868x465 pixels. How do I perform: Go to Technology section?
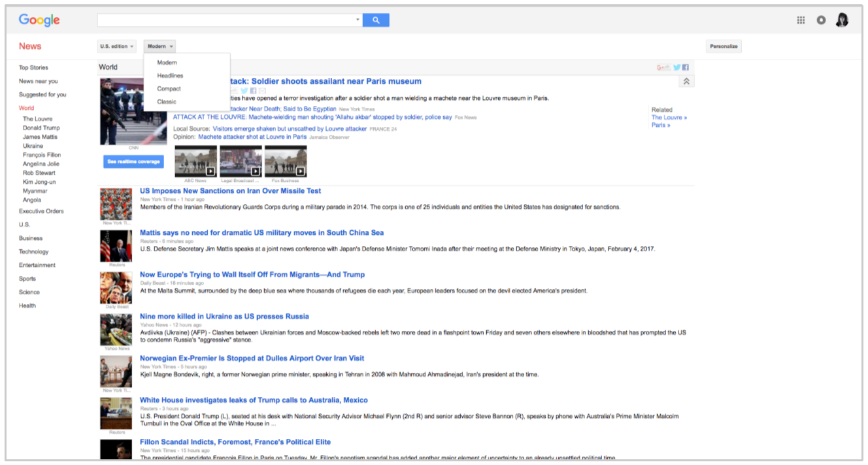(x=34, y=252)
